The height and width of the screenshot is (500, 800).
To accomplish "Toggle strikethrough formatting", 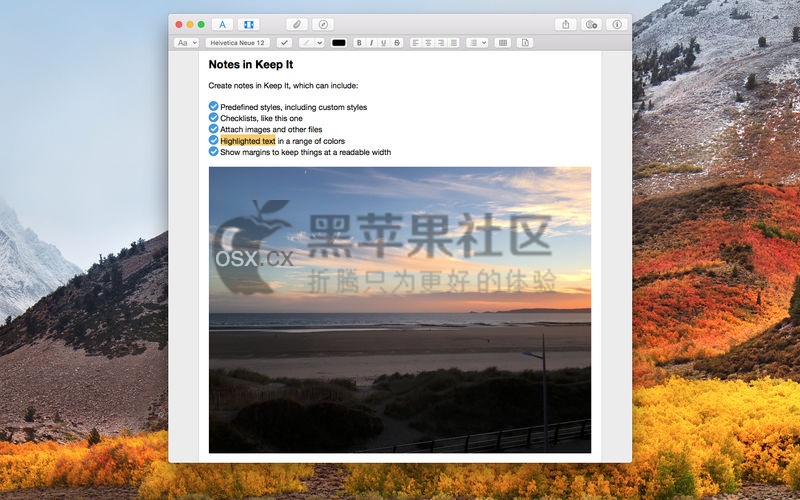I will tap(397, 43).
